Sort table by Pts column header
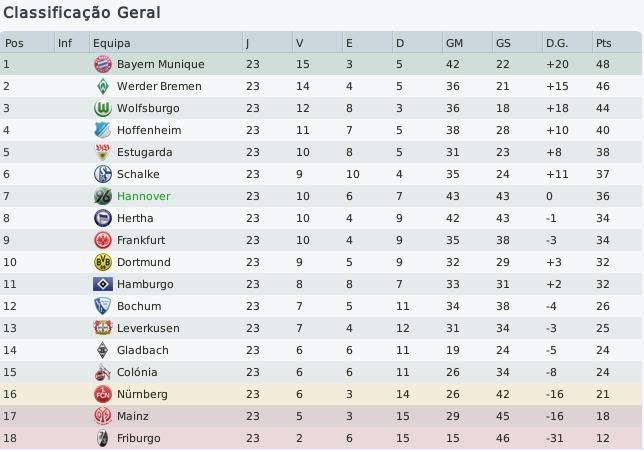644x451 pixels. click(x=603, y=43)
